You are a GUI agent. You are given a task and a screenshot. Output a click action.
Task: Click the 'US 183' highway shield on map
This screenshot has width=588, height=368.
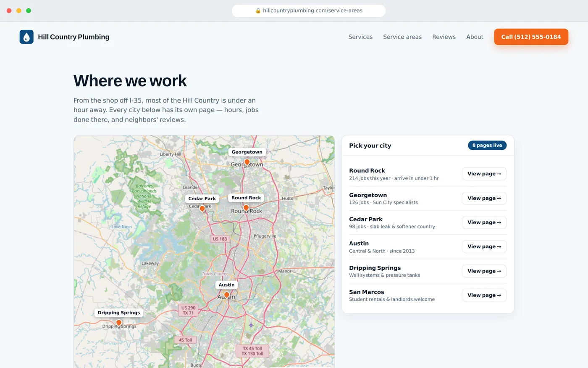point(220,239)
